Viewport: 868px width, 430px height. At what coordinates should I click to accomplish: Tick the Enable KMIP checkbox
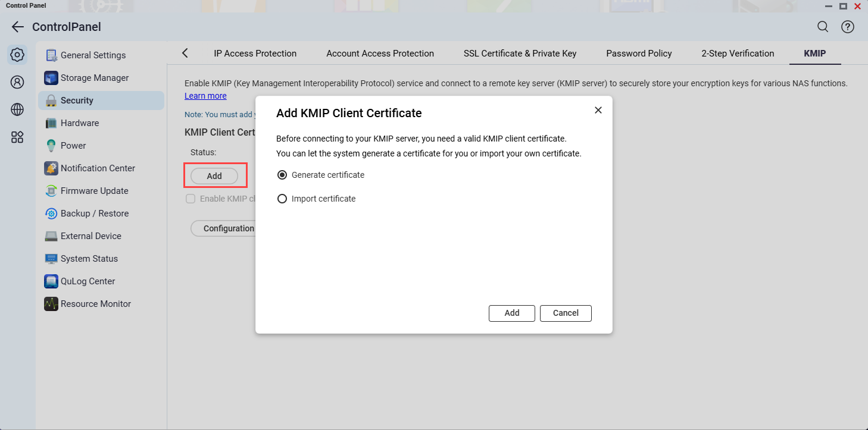191,199
